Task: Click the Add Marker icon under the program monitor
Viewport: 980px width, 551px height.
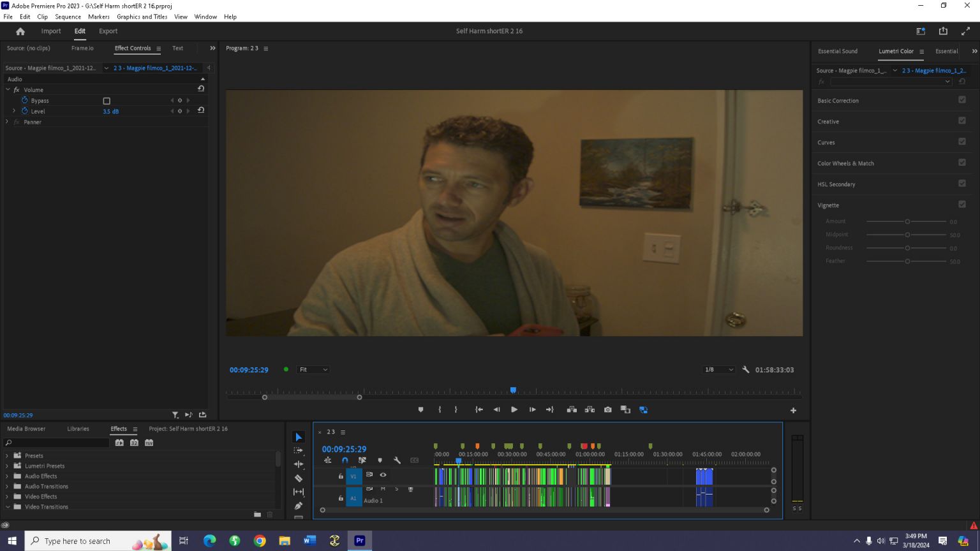Action: (420, 410)
